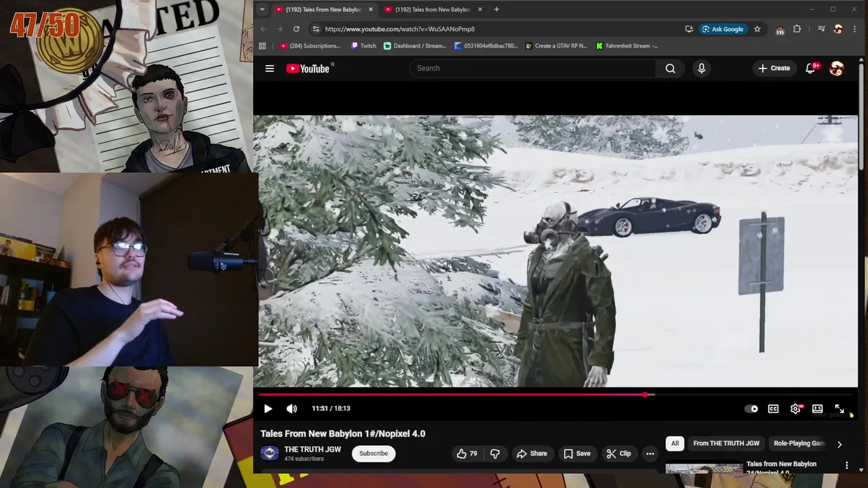Close the second Tales from New Babylon tab
868x488 pixels.
[480, 9]
